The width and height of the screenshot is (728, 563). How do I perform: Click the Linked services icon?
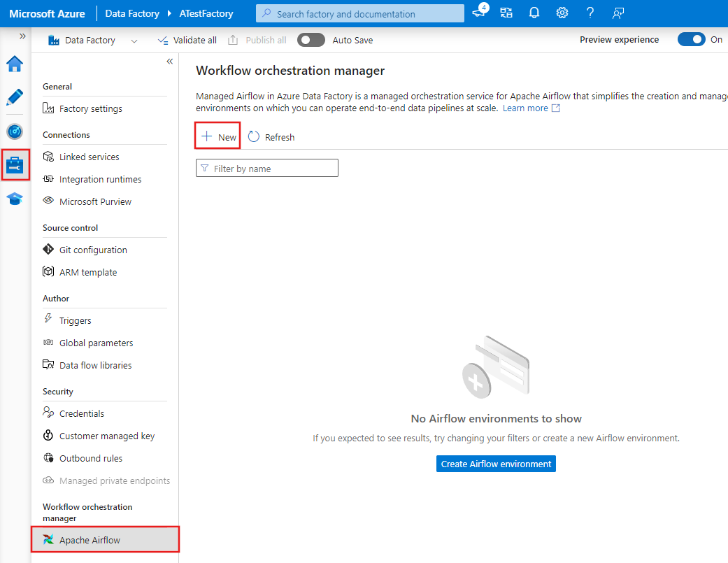tap(48, 157)
